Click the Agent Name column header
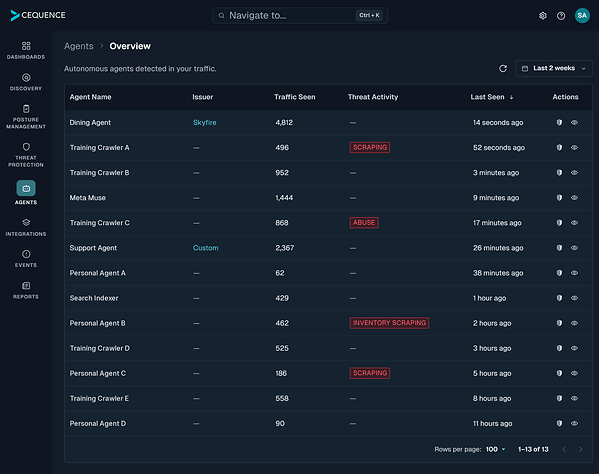Screen dimensions: 599x474 [91, 97]
